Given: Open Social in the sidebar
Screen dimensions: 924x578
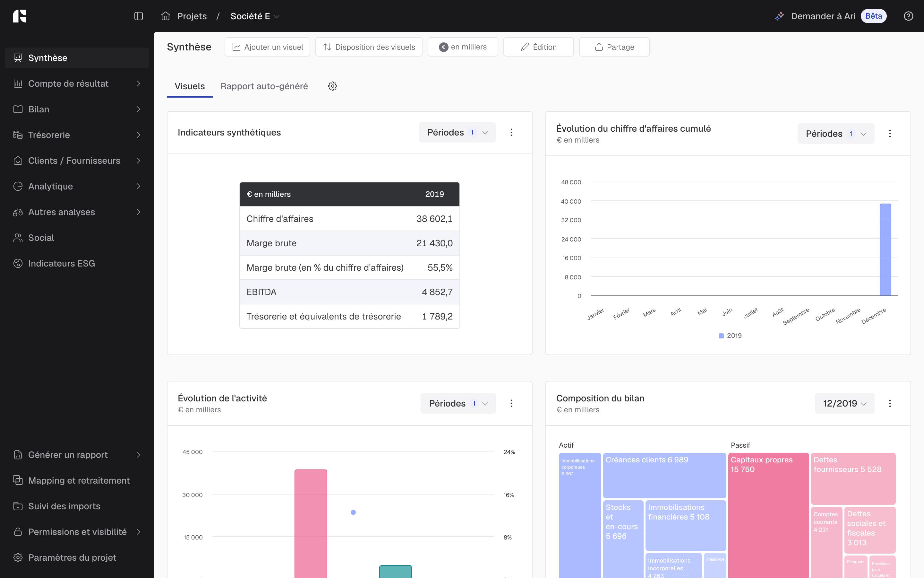Looking at the screenshot, I should tap(77, 238).
